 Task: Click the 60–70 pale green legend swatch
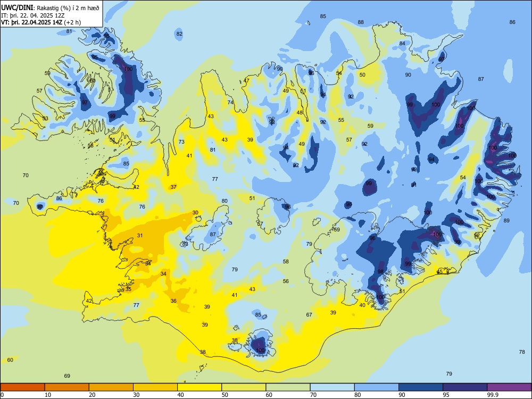click(x=288, y=387)
